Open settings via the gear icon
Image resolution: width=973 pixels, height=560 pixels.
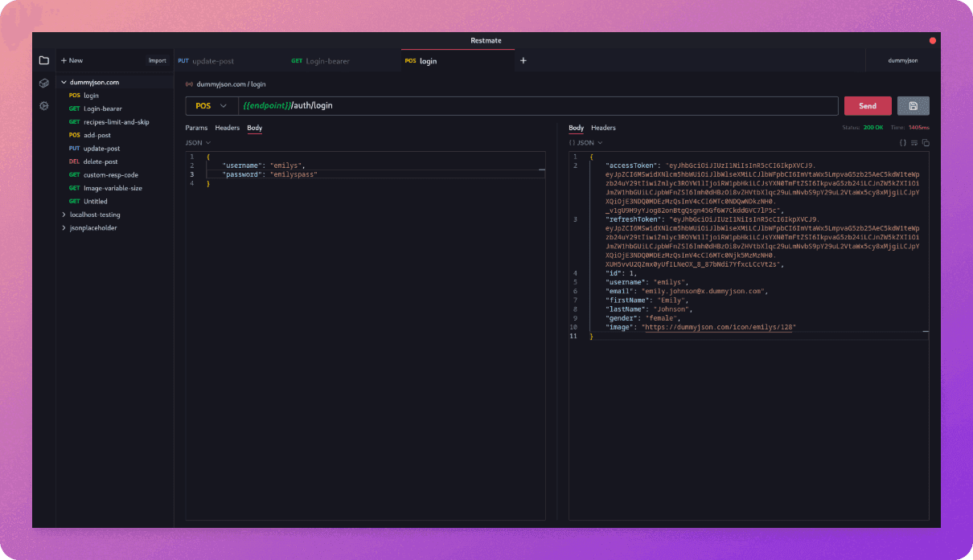44,105
